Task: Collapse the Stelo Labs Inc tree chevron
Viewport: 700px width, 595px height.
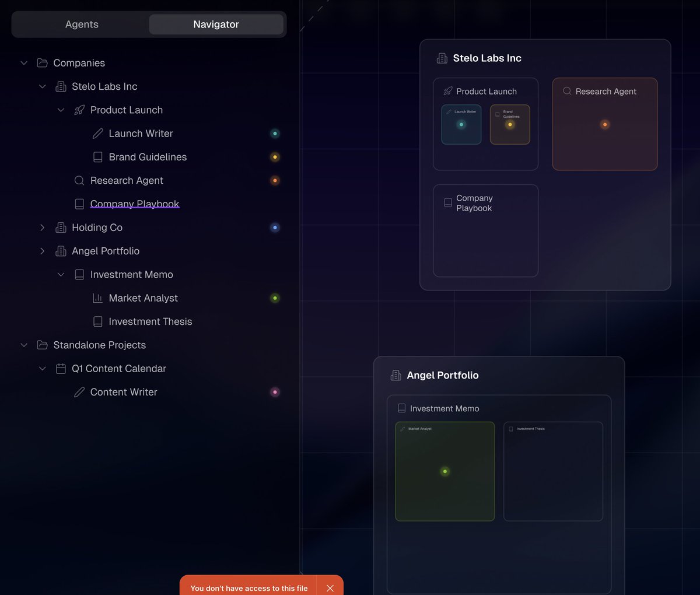Action: pos(42,86)
